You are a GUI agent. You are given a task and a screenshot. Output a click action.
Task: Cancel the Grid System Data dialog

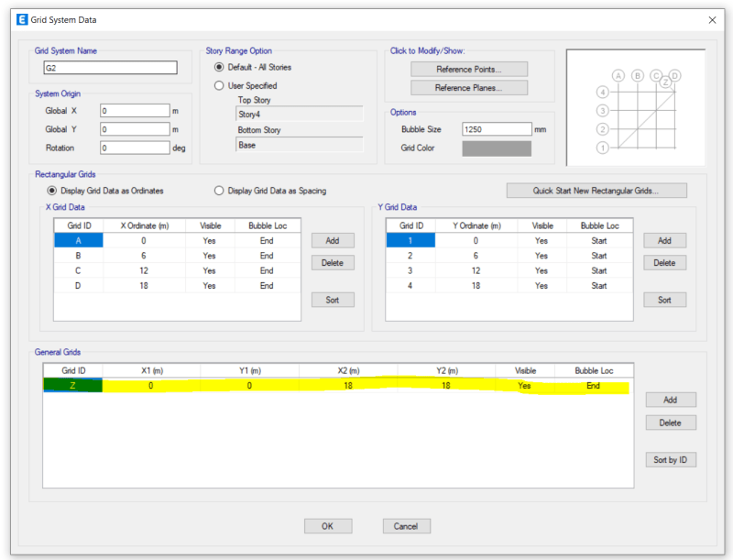[x=406, y=526]
